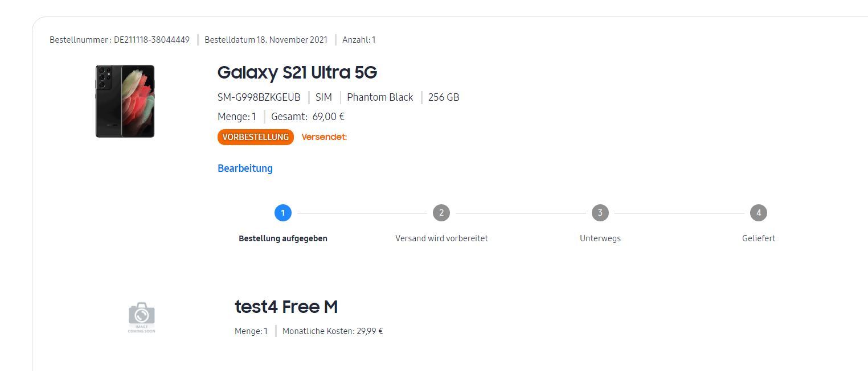Click the Galaxy S21 Ultra 5G title
868x371 pixels.
tap(297, 72)
